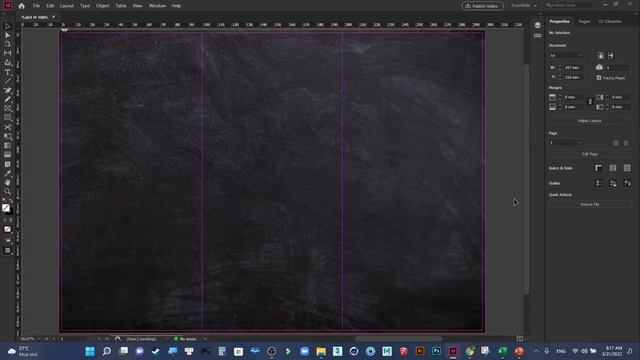
Task: Set landscape page orientation
Action: click(x=611, y=55)
